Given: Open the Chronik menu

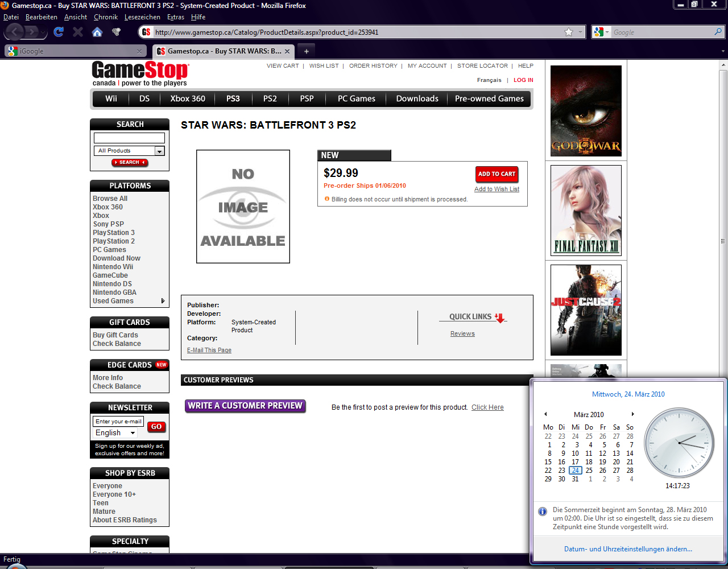Looking at the screenshot, I should [x=106, y=17].
